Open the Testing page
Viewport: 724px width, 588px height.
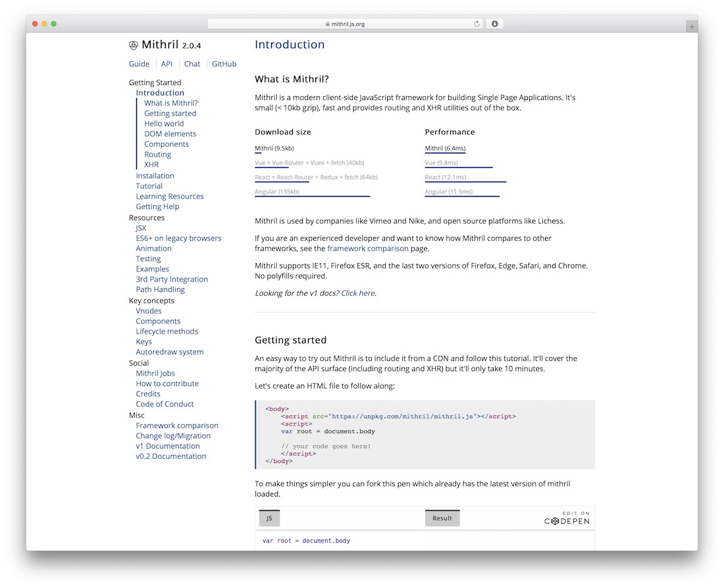click(x=148, y=258)
